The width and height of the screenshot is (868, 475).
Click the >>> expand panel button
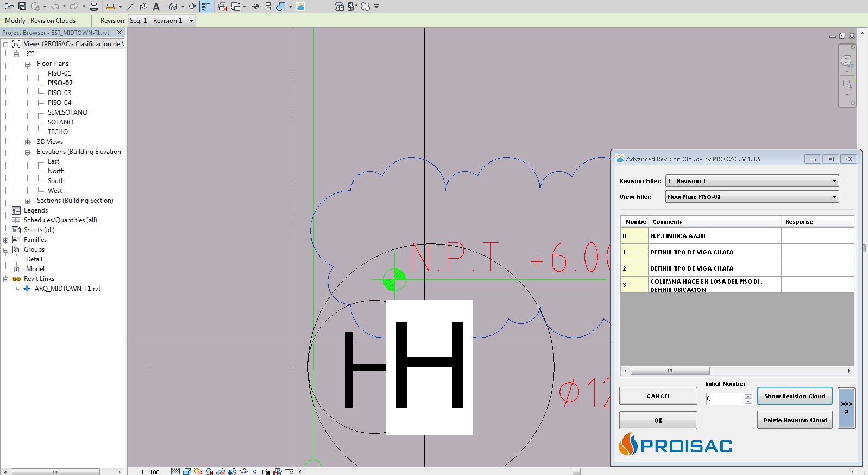pos(846,408)
